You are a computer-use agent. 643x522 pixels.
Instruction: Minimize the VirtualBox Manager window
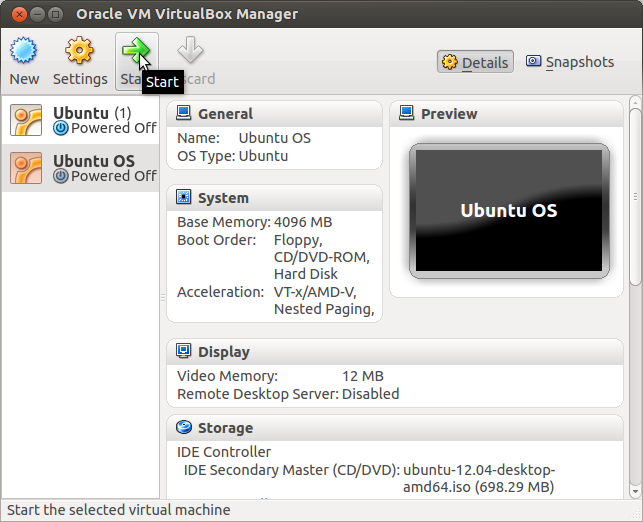37,14
